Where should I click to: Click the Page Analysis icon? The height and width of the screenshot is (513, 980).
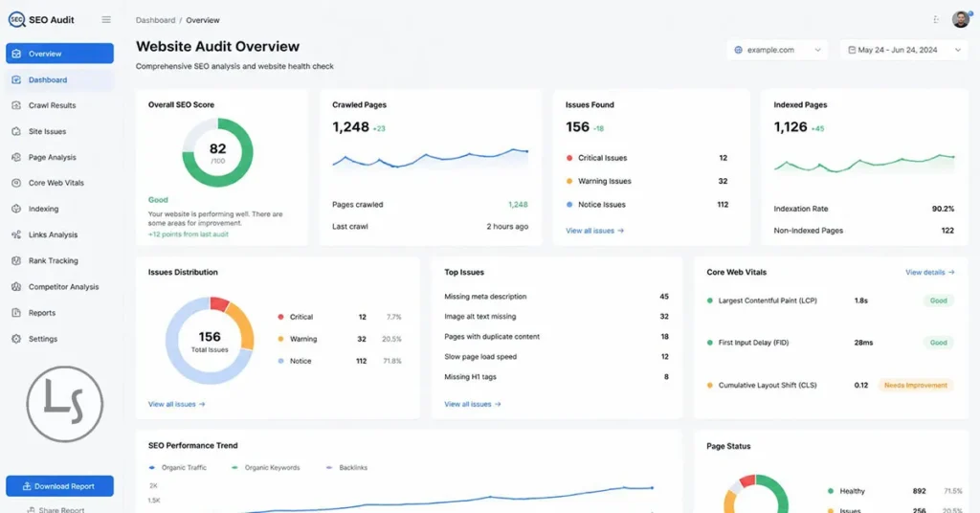[17, 158]
